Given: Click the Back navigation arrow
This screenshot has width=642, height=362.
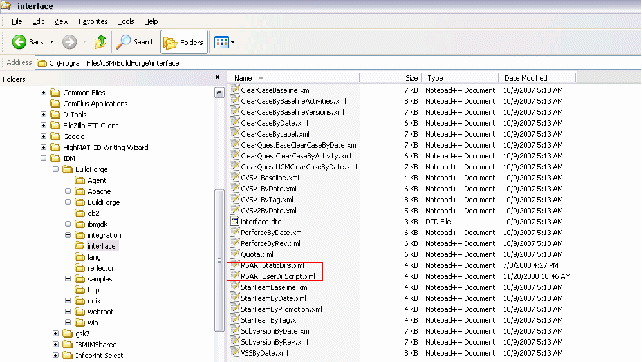Looking at the screenshot, I should 19,42.
